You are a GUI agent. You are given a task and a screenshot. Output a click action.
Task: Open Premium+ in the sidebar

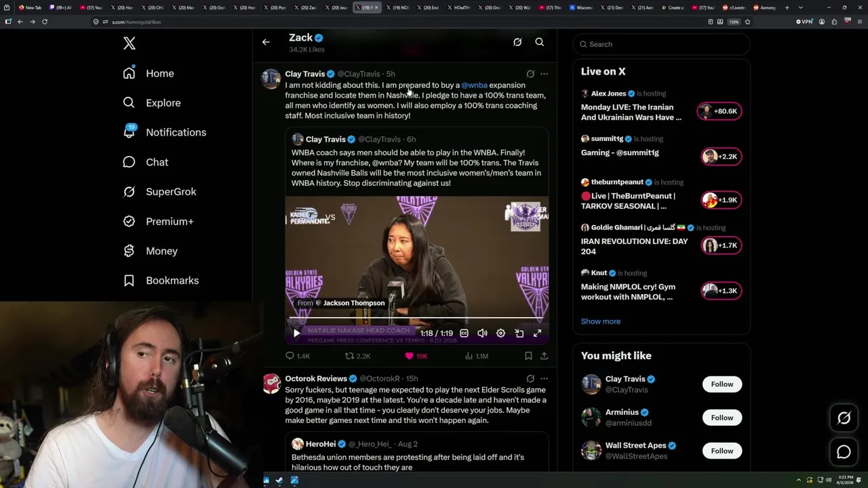(159, 222)
